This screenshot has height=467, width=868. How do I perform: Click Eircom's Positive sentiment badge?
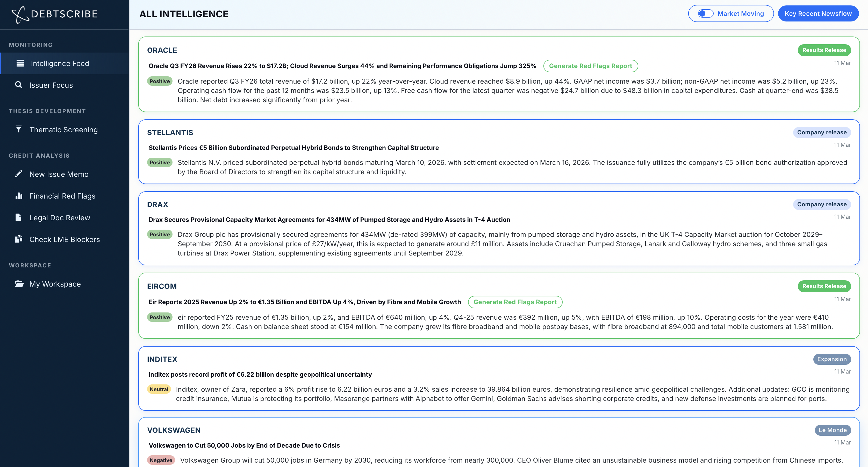(160, 317)
